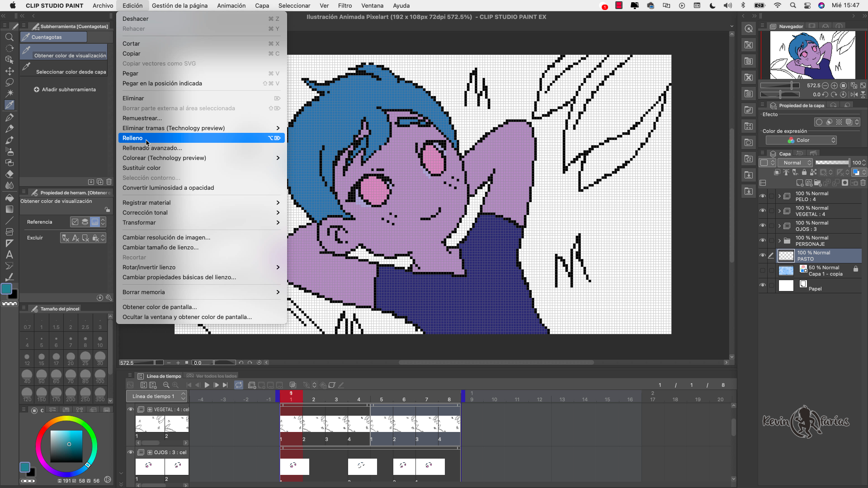The image size is (868, 488).
Task: Select the Gradient tool
Action: (9, 210)
